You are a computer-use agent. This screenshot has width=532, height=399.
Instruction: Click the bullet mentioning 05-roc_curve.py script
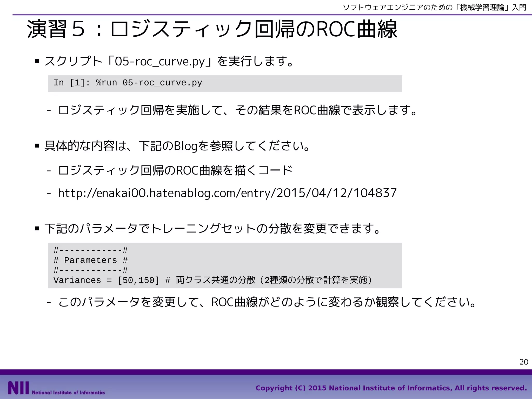170,62
